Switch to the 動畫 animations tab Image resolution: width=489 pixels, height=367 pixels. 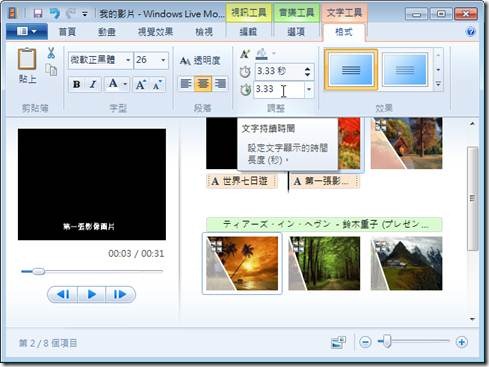coord(107,32)
